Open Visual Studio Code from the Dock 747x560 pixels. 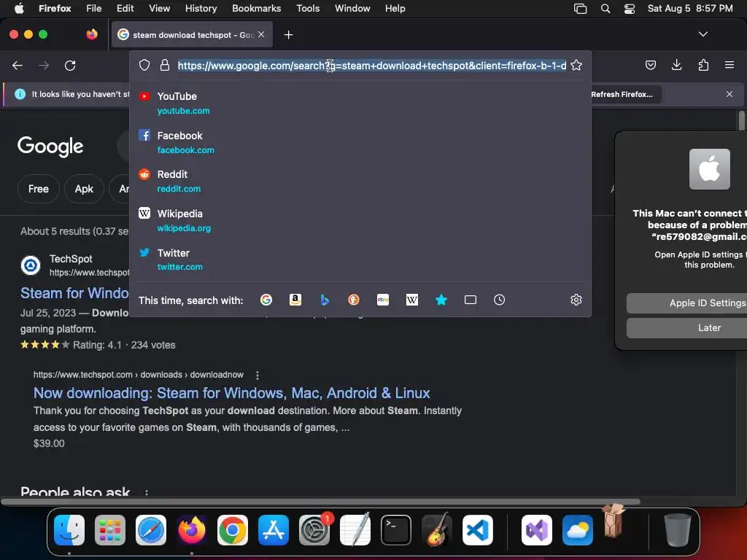[x=477, y=530]
